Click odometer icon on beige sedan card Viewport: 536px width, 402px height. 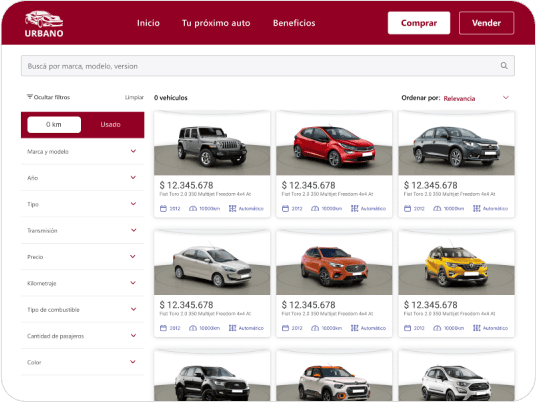tap(193, 328)
